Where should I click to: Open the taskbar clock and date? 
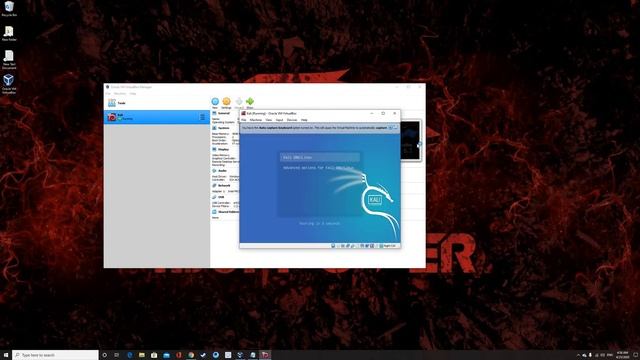[x=622, y=355]
